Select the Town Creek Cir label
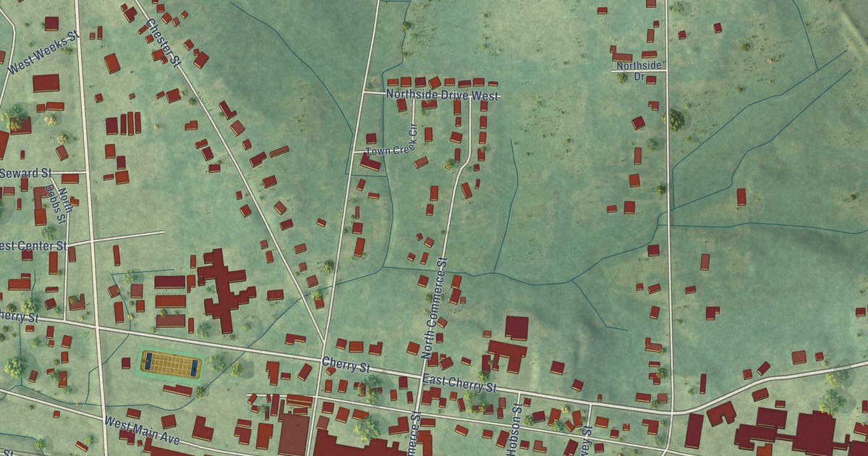868x456 pixels. pos(393,140)
